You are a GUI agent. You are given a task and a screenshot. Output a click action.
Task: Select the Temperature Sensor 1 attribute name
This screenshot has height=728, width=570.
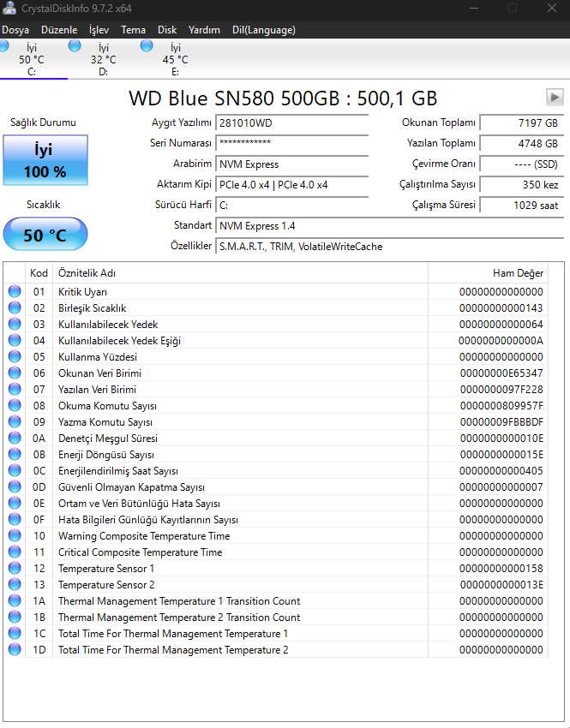106,569
